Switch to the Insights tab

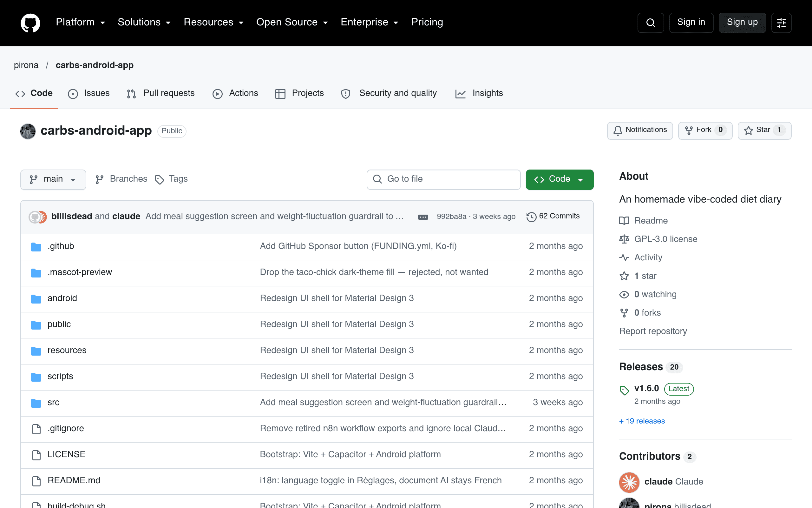pos(479,93)
